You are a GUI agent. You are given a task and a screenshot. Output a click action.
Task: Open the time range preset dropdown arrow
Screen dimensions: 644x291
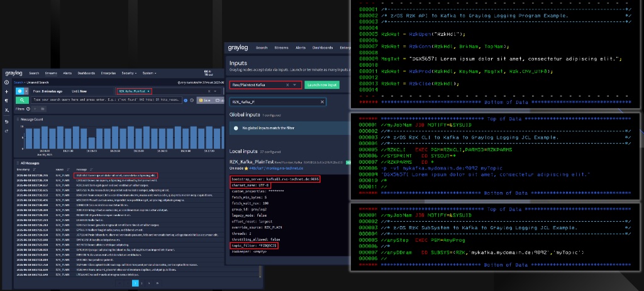click(x=26, y=91)
